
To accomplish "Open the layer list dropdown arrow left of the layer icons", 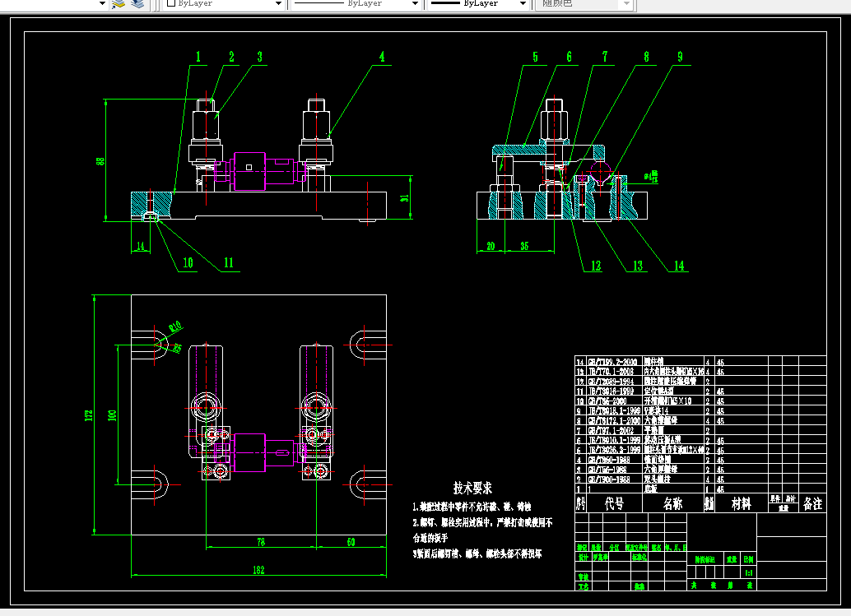I will click(102, 3).
